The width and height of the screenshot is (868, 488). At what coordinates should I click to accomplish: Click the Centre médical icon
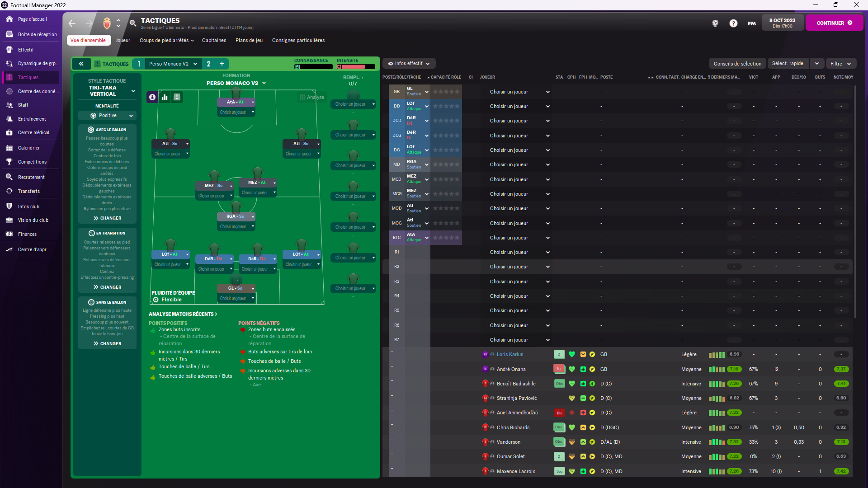pos(9,132)
